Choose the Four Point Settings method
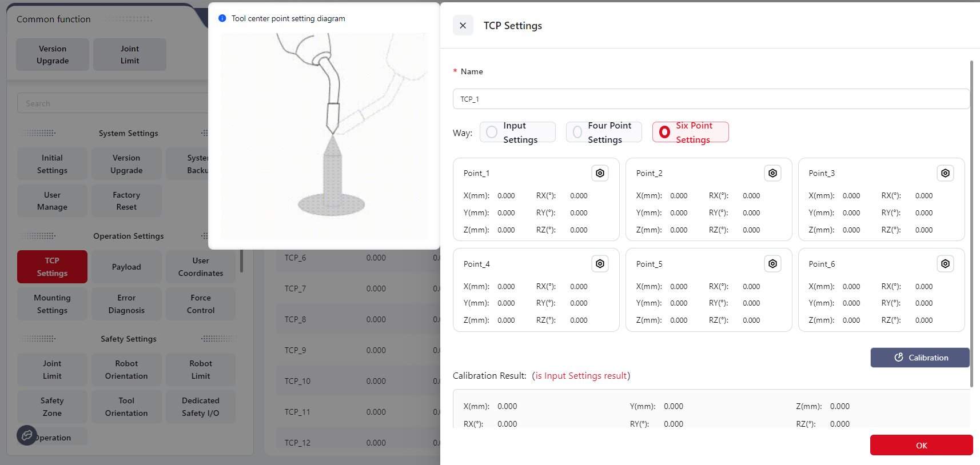Viewport: 980px width, 465px height. [x=577, y=133]
